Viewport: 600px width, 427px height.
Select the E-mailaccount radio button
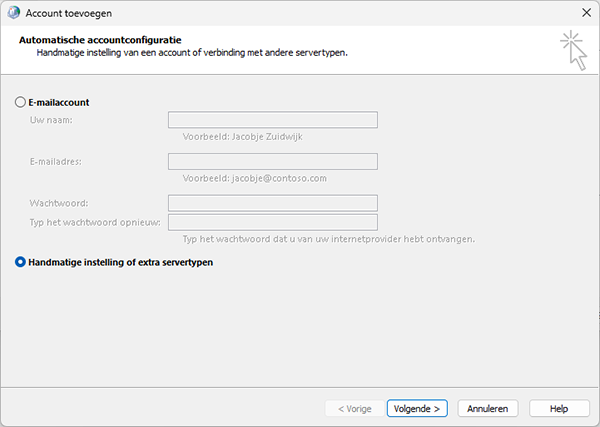click(x=20, y=102)
